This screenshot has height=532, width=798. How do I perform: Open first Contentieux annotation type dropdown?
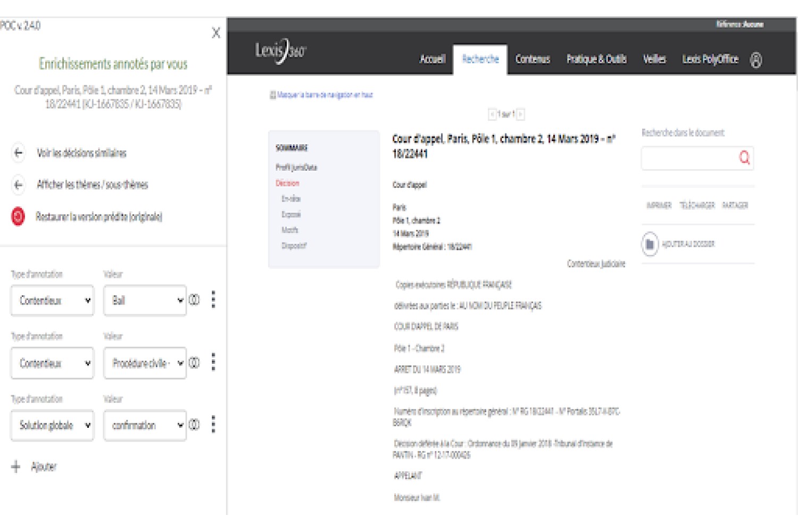52,301
